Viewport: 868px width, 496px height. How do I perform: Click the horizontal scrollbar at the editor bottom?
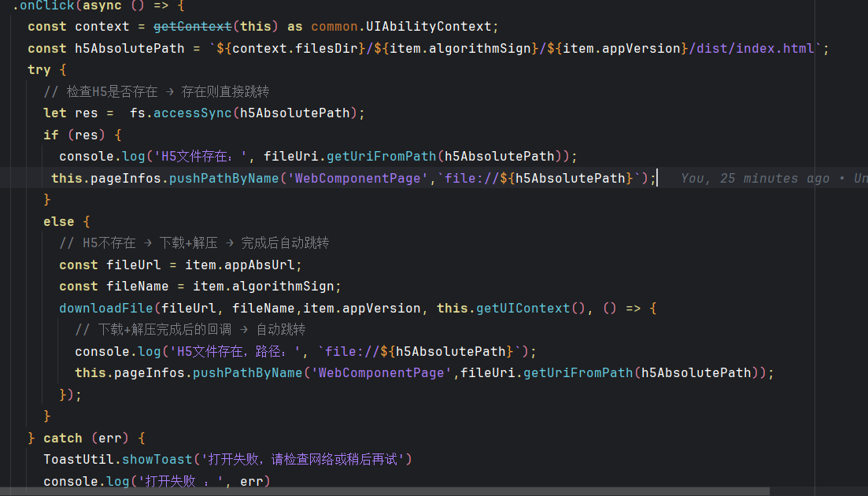click(x=385, y=491)
